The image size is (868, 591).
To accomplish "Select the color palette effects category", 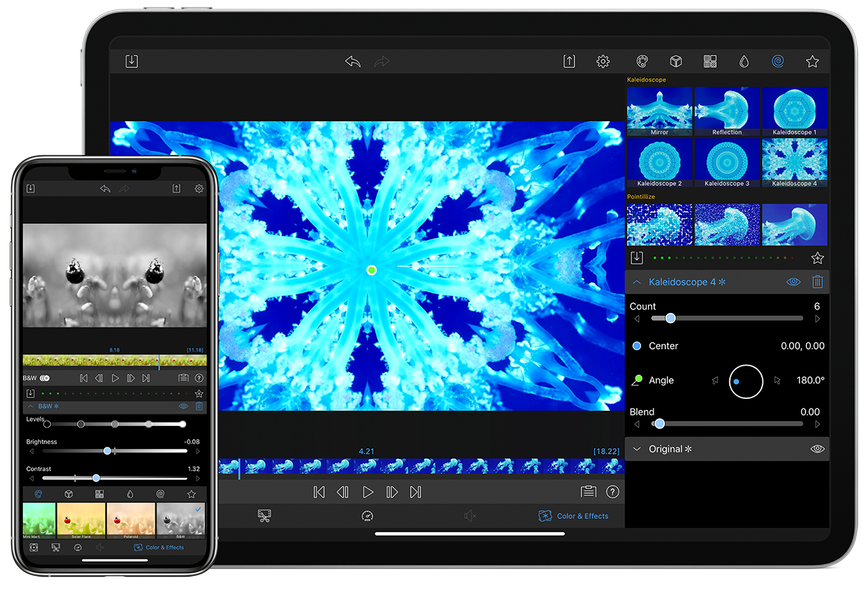I will pyautogui.click(x=642, y=62).
